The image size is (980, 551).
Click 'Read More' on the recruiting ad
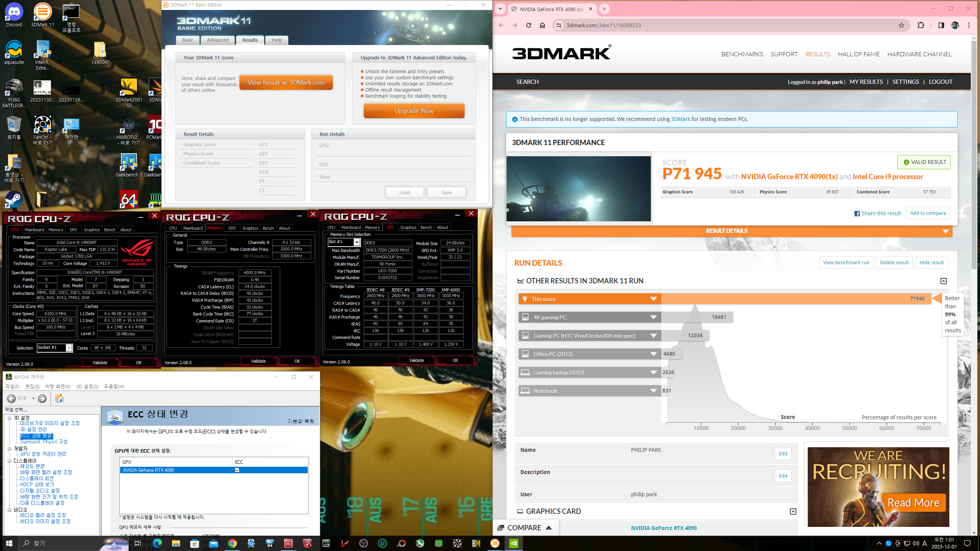point(913,502)
